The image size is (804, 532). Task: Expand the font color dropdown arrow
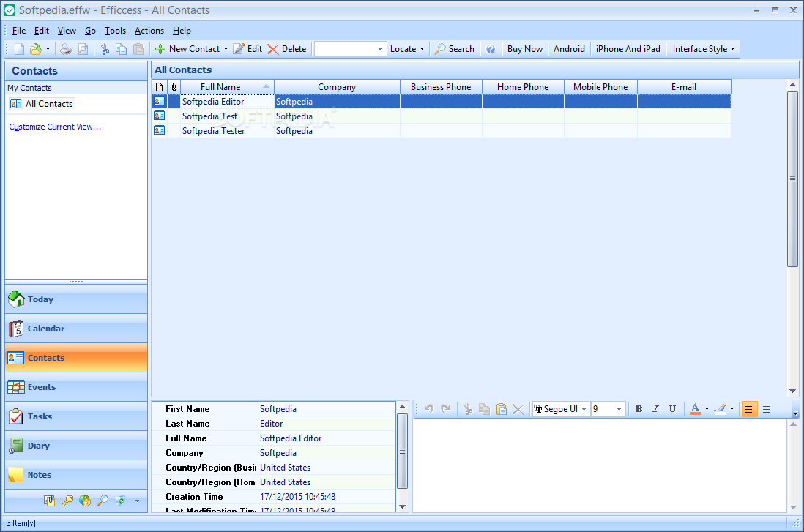pyautogui.click(x=707, y=409)
